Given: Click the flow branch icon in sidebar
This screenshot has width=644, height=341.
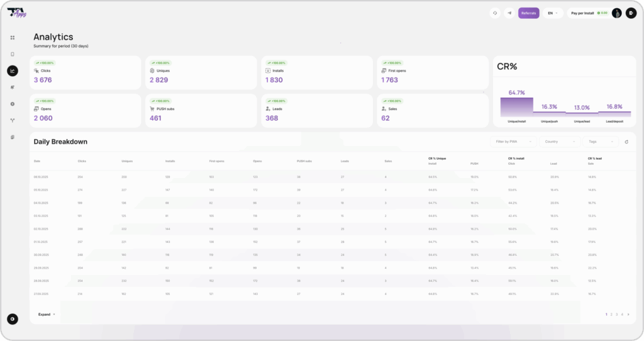Looking at the screenshot, I should 13,120.
